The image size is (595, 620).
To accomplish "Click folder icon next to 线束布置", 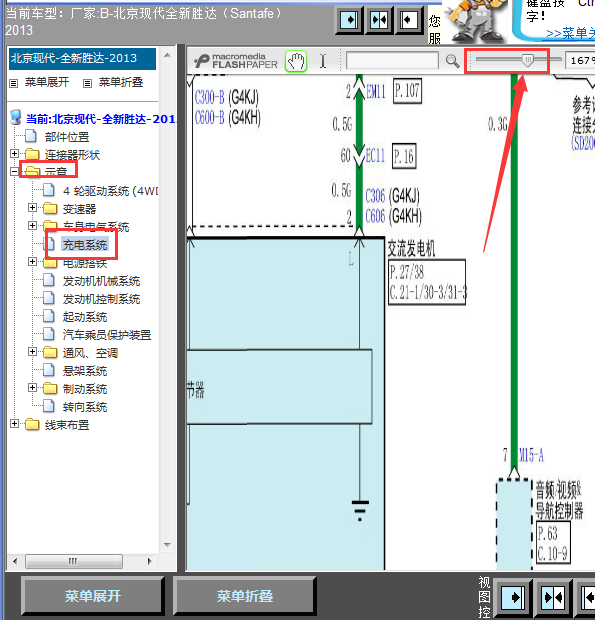I will tap(32, 424).
